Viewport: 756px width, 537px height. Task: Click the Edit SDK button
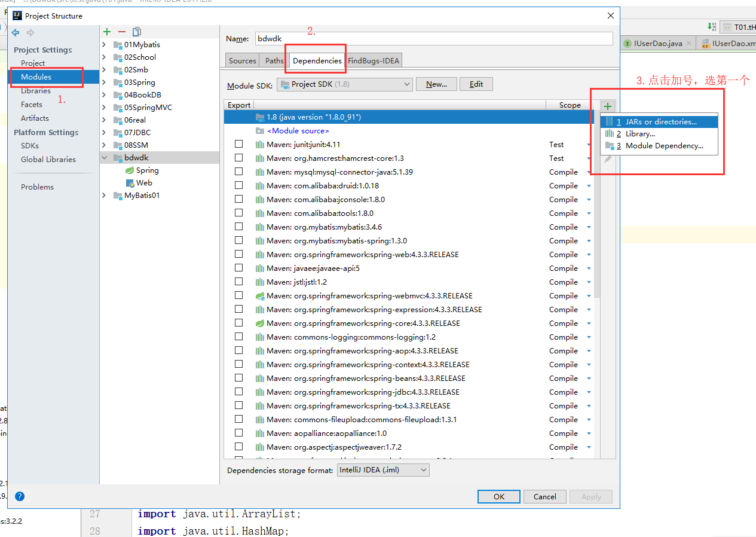click(x=476, y=84)
